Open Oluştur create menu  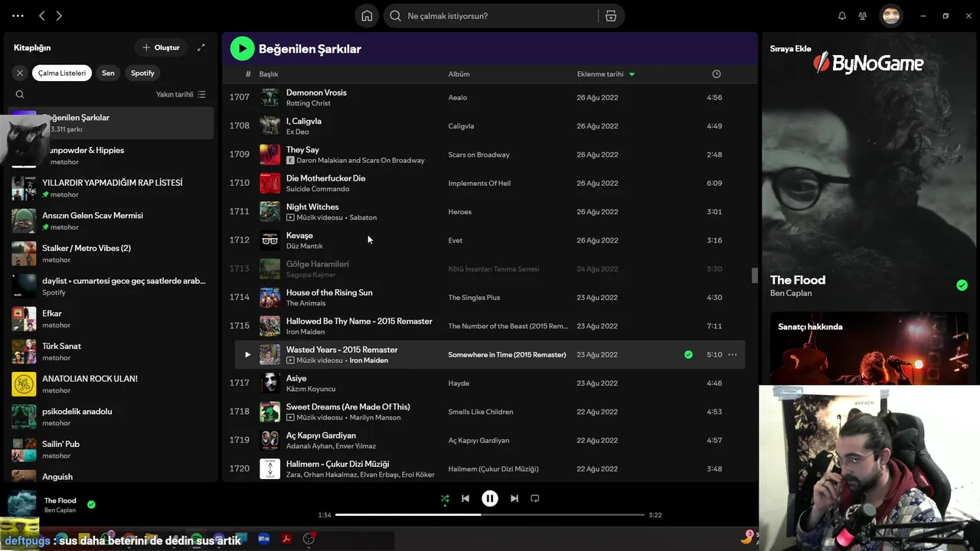(x=161, y=47)
